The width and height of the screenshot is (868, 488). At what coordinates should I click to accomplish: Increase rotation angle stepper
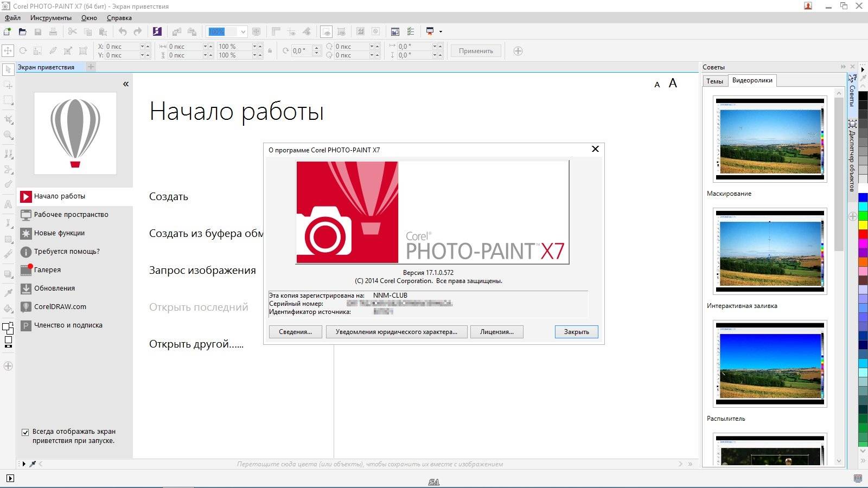point(316,48)
